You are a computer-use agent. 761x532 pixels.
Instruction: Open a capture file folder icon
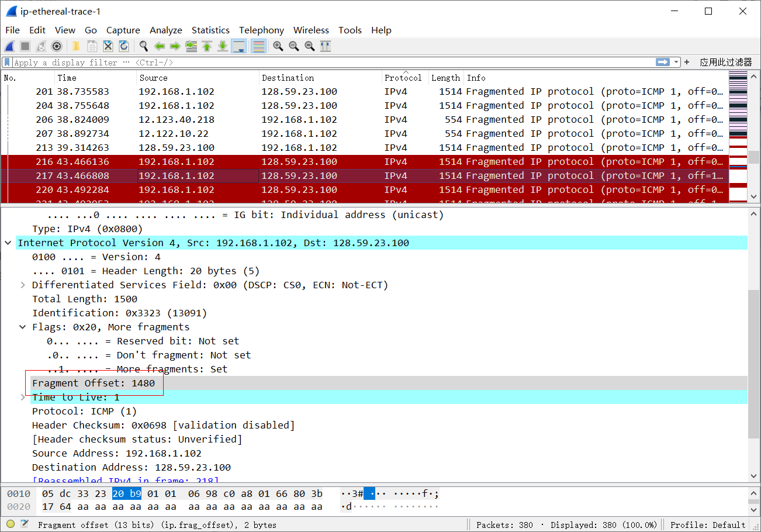point(76,46)
